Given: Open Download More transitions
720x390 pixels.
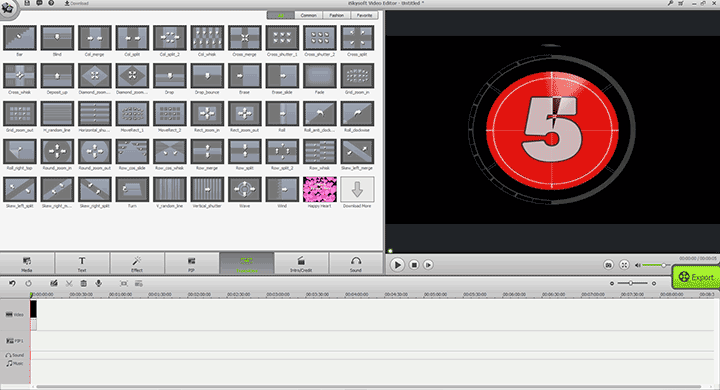Looking at the screenshot, I should coord(357,189).
